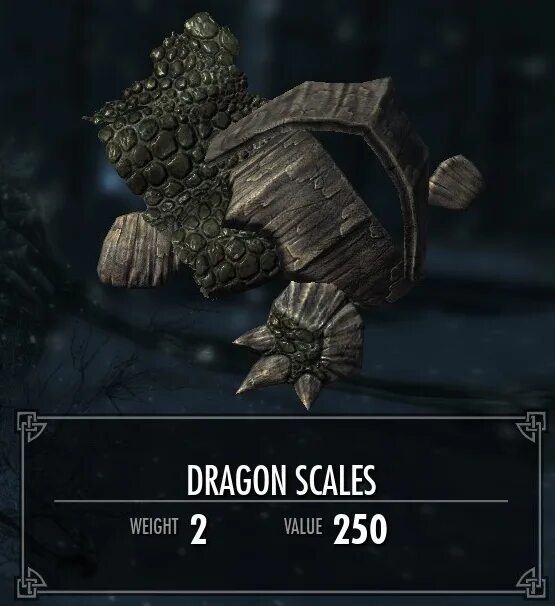
Task: Select the DRAGON SCALES item title
Action: pos(281,480)
